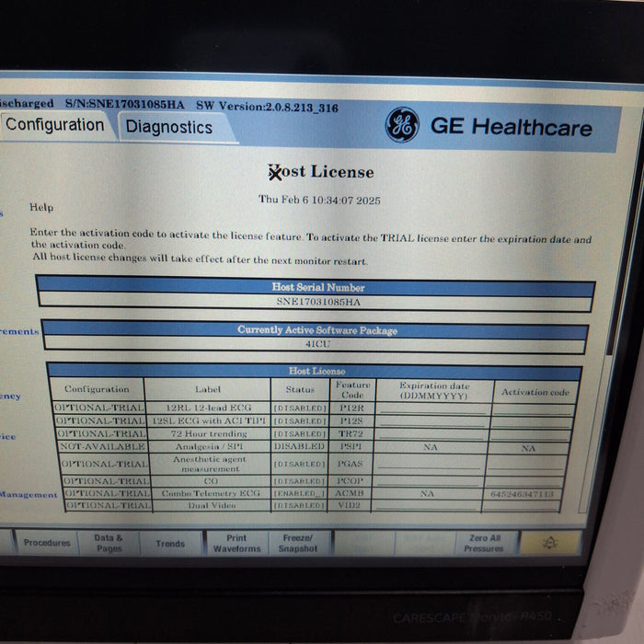Click activation code field for Dual Video
644x644 pixels.
(521, 506)
